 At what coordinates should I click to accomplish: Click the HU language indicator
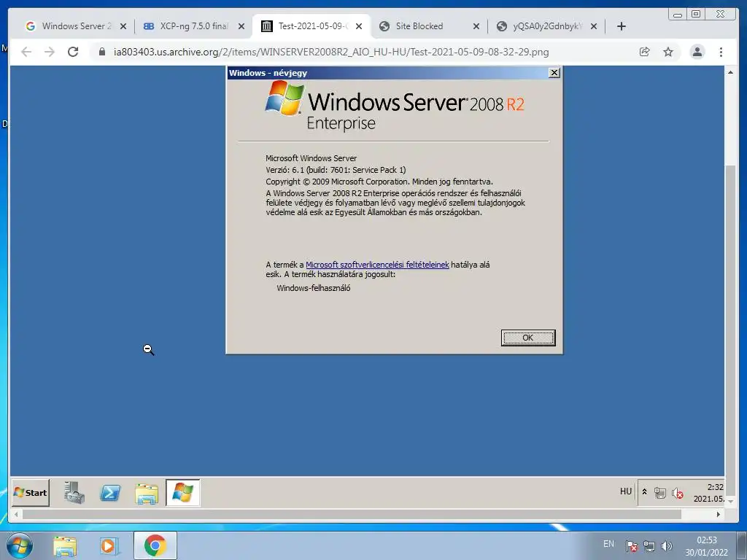tap(625, 491)
